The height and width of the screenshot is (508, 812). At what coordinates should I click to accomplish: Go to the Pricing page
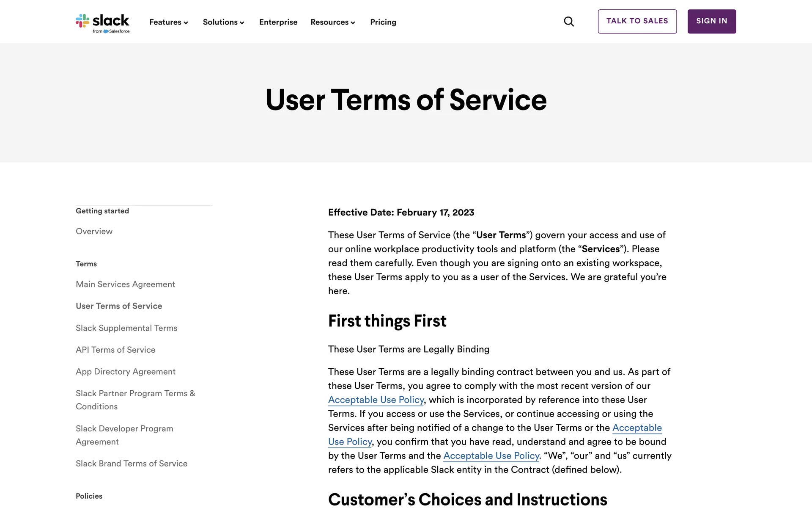click(383, 22)
